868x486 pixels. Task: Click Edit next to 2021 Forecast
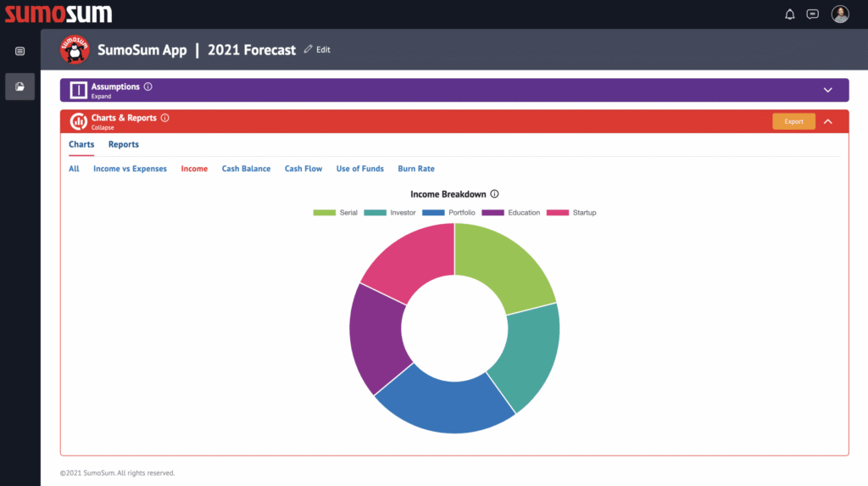coord(317,50)
